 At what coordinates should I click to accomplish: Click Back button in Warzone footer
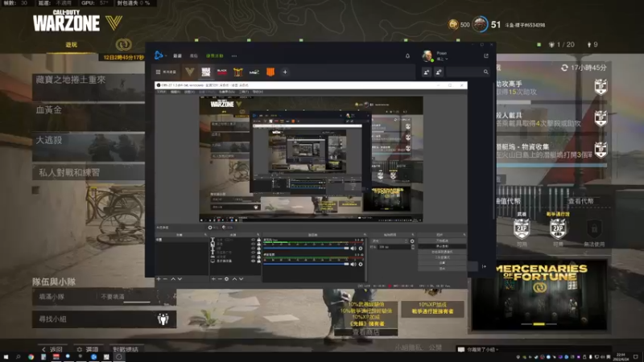[52, 349]
